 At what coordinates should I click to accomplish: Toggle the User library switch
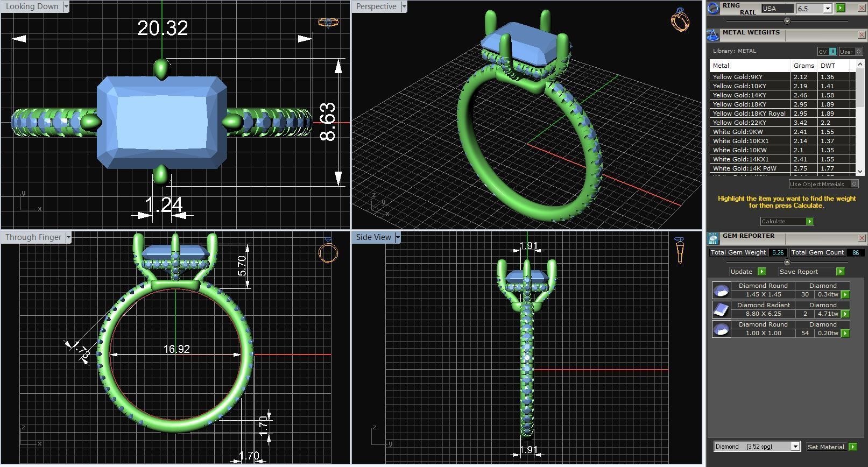coord(851,51)
